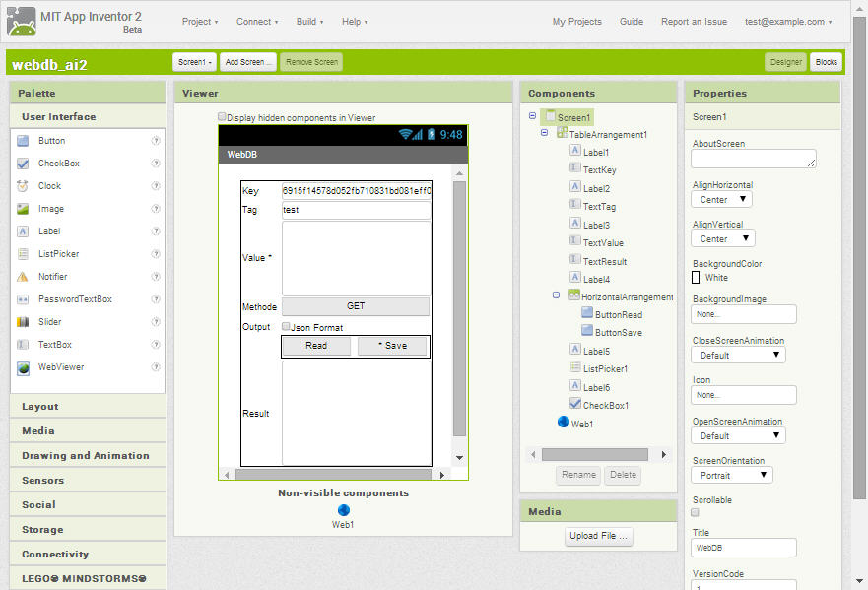Click the ListPicker palette icon
Image resolution: width=868 pixels, height=590 pixels.
coord(23,254)
